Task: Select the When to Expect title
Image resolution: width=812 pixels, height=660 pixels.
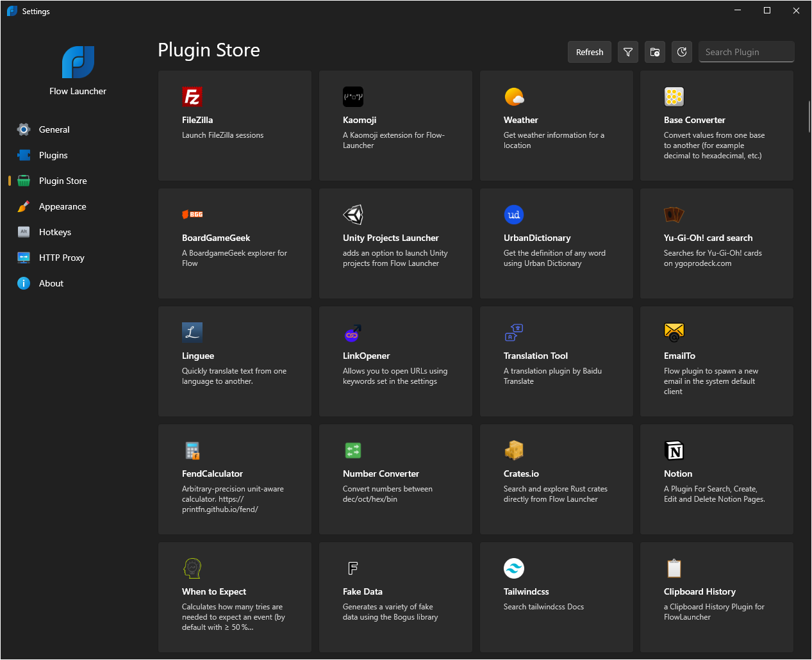Action: [214, 591]
